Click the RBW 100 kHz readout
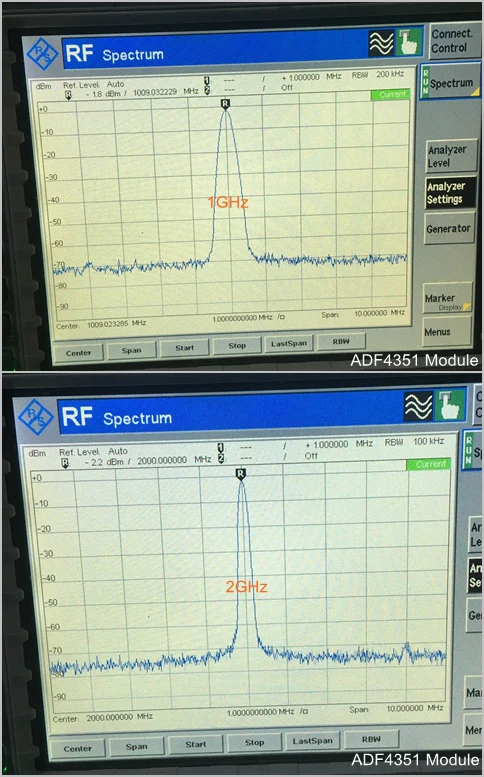Viewport: 484px width, 777px height. (414, 442)
